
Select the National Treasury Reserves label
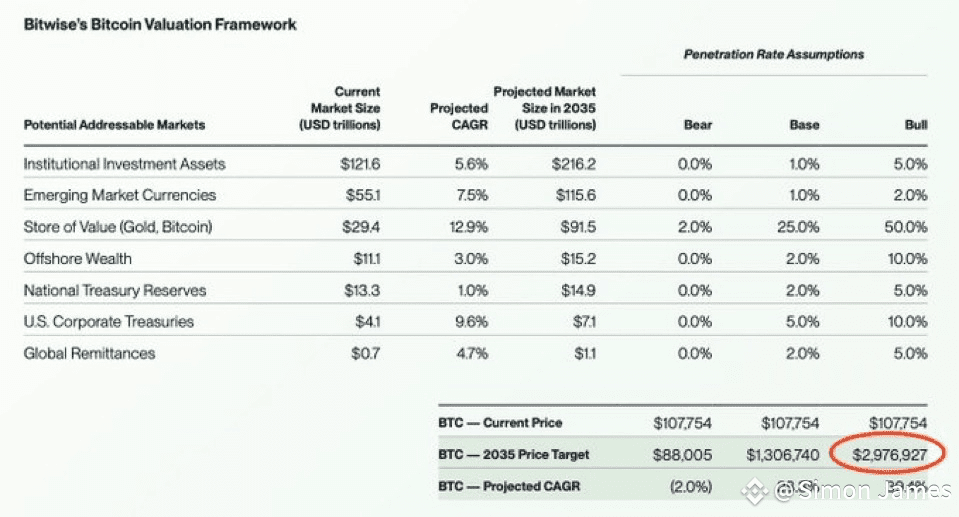coord(115,291)
